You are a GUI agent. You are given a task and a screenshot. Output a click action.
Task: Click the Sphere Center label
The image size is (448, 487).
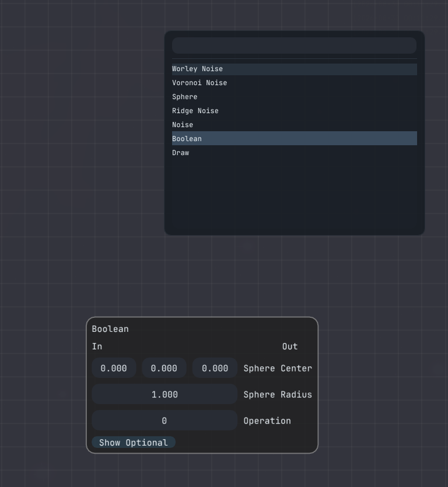278,369
